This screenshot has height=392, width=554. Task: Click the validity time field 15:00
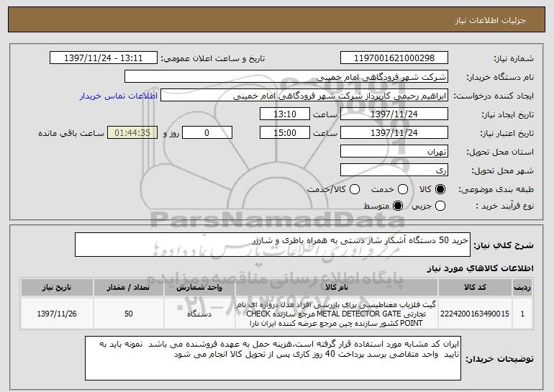tap(285, 132)
